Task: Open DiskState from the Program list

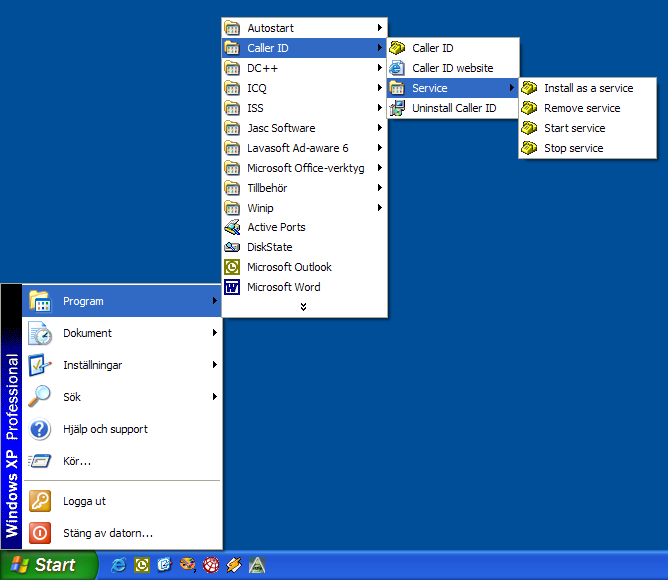Action: (304, 247)
